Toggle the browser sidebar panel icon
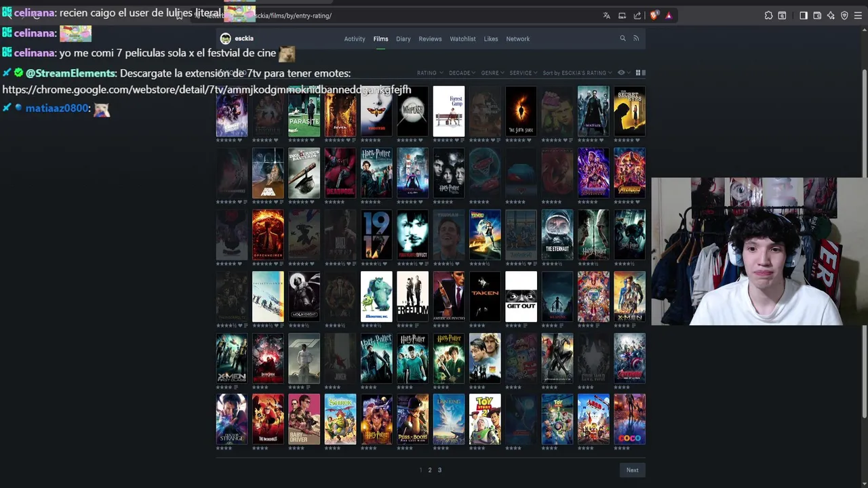Image resolution: width=868 pixels, height=488 pixels. coord(804,16)
